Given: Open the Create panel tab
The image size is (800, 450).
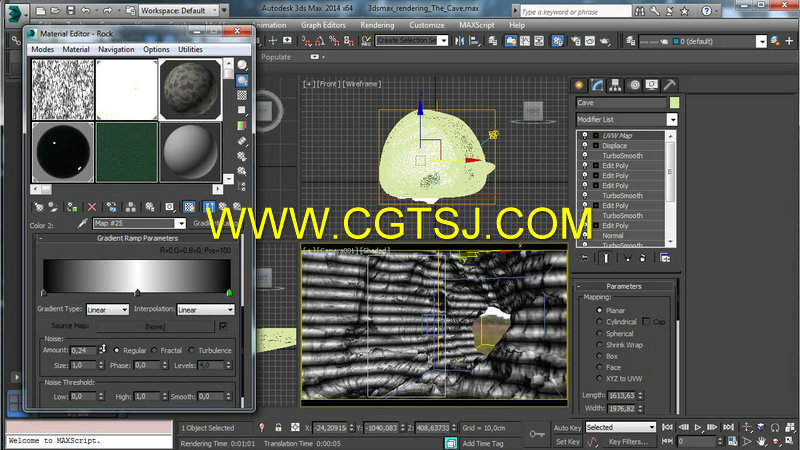Looking at the screenshot, I should pyautogui.click(x=579, y=85).
